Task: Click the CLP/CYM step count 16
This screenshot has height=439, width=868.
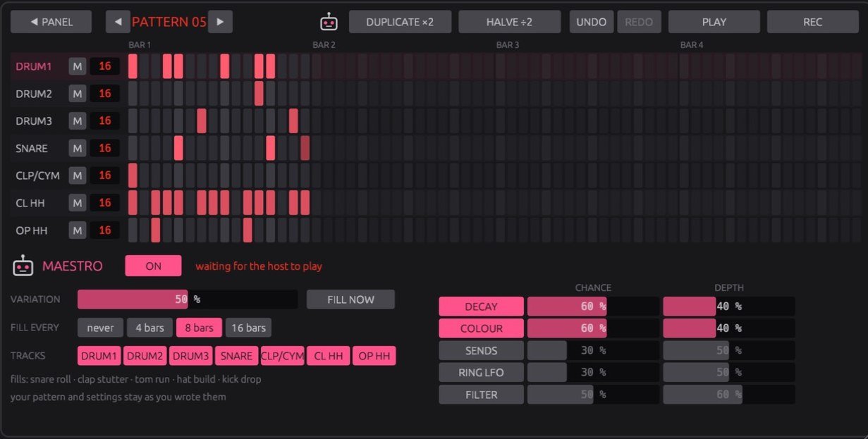Action: [x=105, y=175]
